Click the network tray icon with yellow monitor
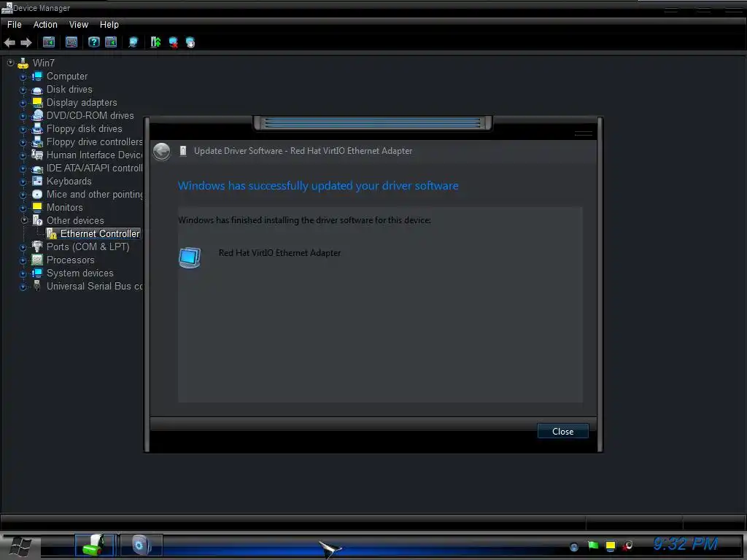 (611, 545)
